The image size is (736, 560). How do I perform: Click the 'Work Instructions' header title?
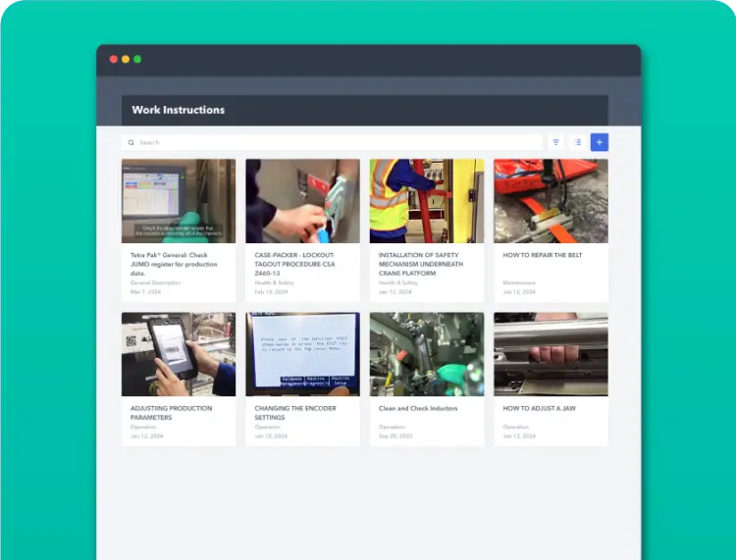179,110
